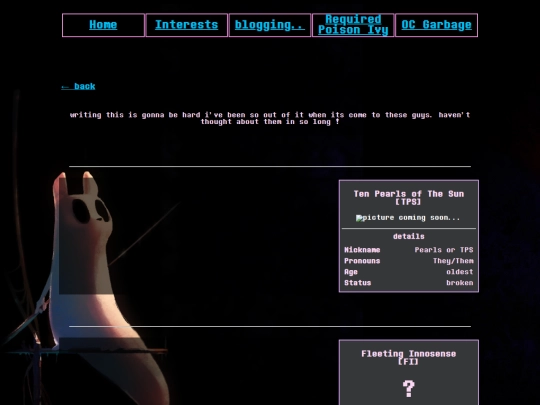540x405 pixels.
Task: Open the Interests navigation link
Action: (x=186, y=25)
